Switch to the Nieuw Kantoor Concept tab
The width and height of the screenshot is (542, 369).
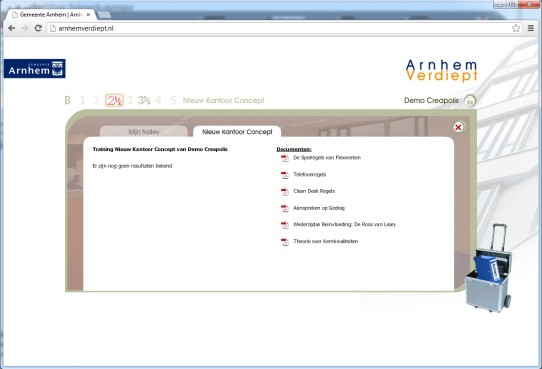click(x=237, y=132)
